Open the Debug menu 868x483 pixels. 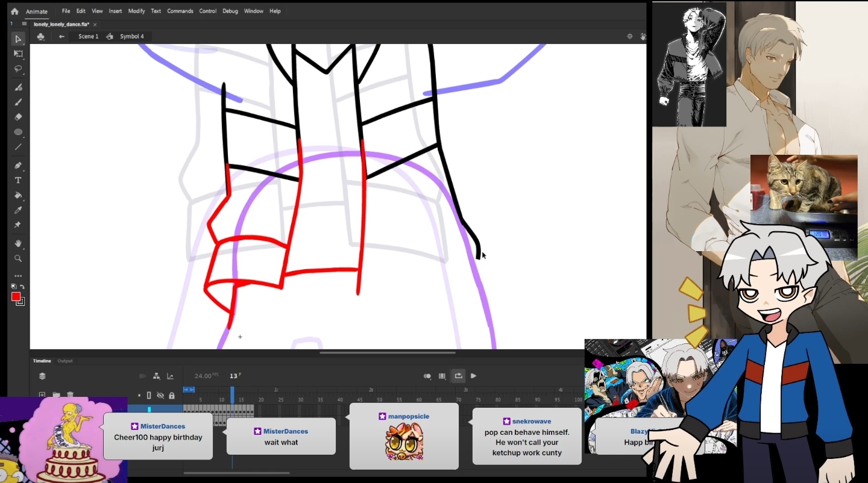coord(230,11)
